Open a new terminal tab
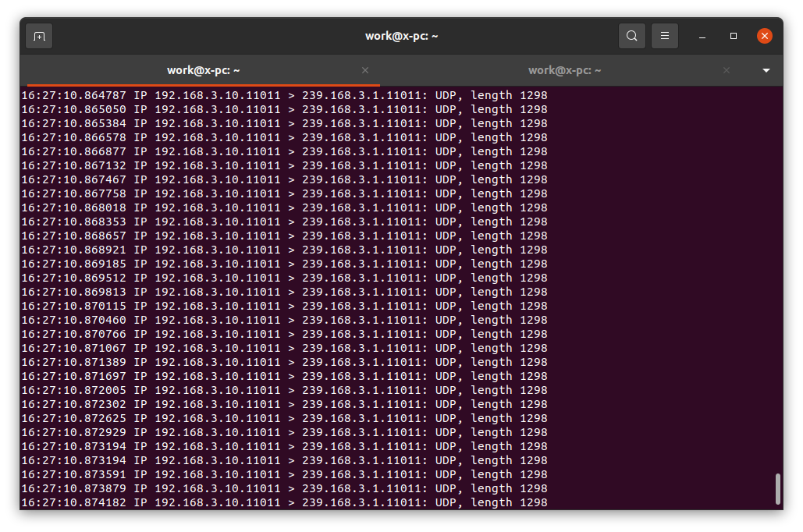The width and height of the screenshot is (803, 532). tap(39, 36)
